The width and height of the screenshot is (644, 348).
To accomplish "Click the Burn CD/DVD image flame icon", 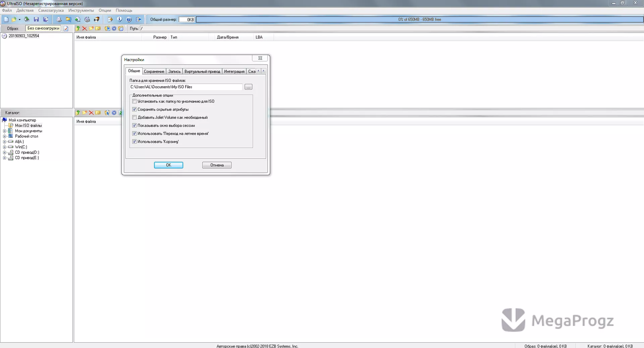I will (x=97, y=19).
